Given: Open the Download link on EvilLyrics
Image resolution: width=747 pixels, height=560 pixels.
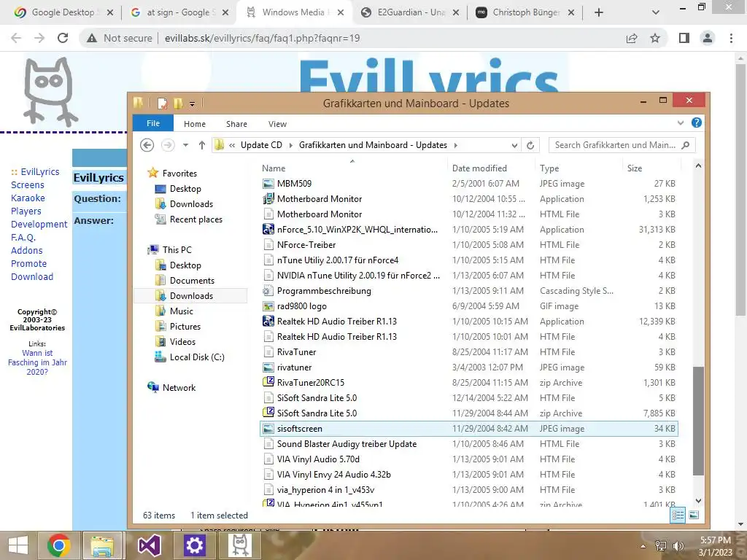Looking at the screenshot, I should pyautogui.click(x=32, y=276).
